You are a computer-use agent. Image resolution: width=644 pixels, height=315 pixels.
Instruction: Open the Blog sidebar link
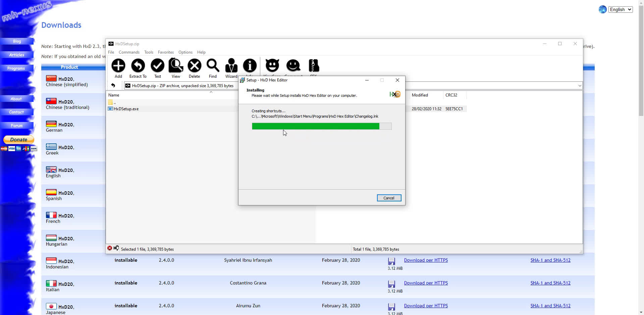pyautogui.click(x=17, y=41)
